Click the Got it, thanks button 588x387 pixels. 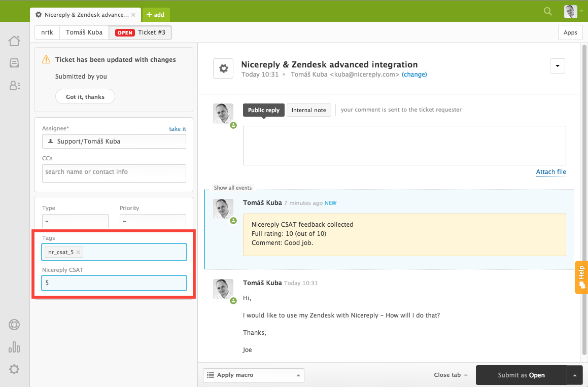point(85,97)
